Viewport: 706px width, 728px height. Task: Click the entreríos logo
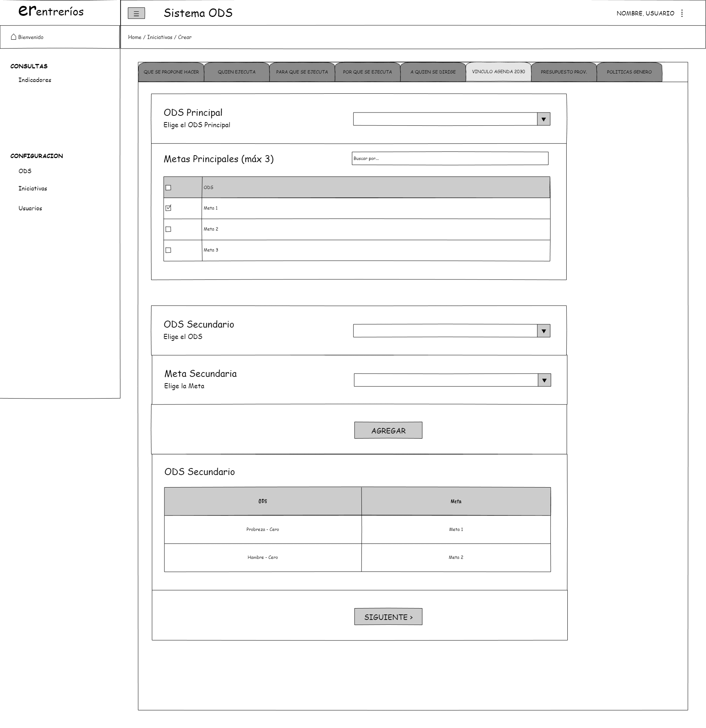coord(51,11)
